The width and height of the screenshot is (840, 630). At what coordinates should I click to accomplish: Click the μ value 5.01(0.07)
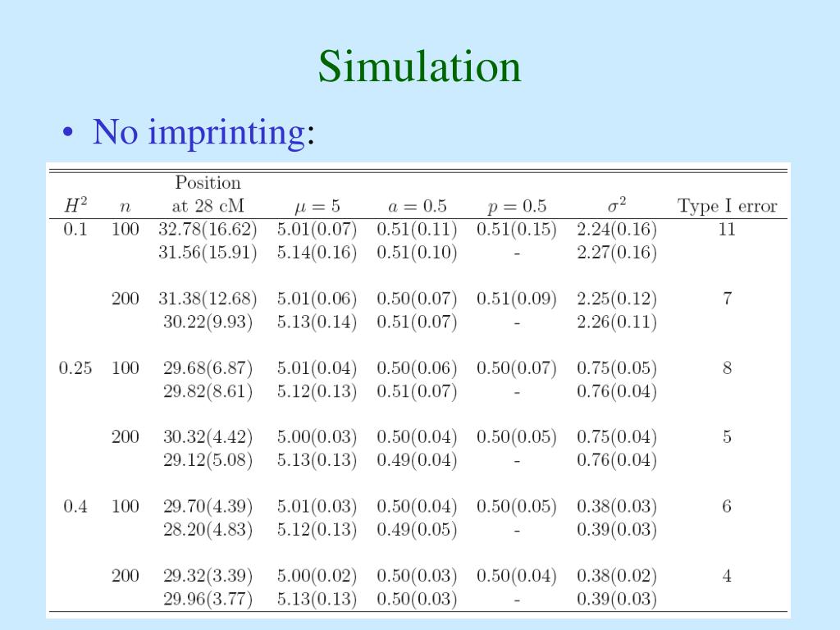[317, 230]
